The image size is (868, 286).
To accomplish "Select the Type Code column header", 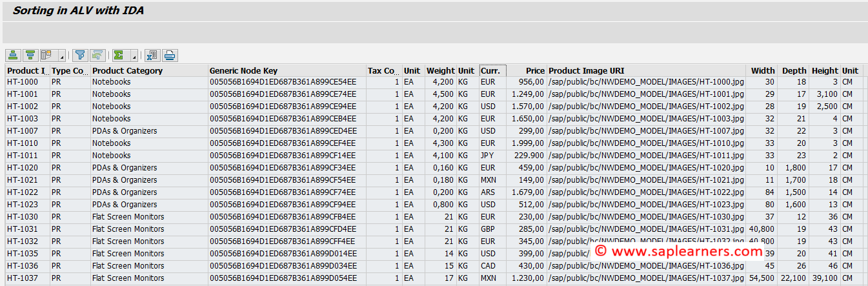I will point(70,70).
